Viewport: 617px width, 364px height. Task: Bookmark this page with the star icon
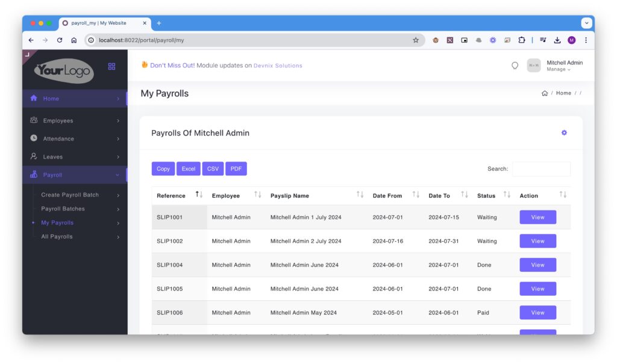point(416,40)
